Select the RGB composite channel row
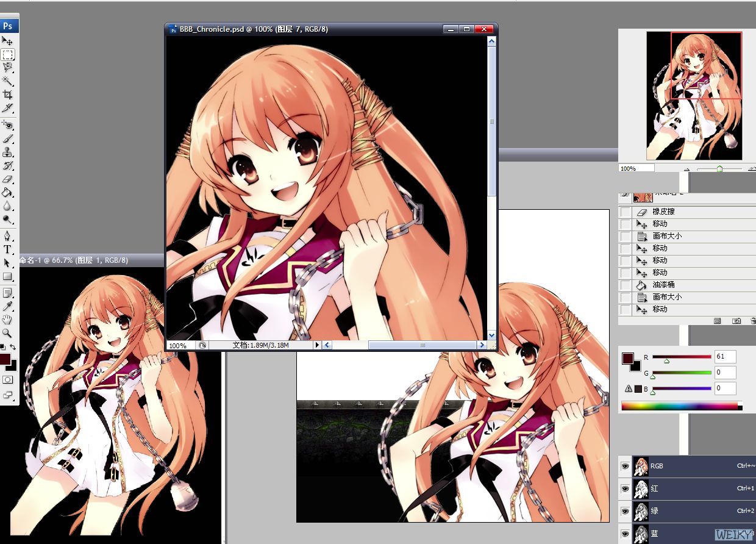Image resolution: width=756 pixels, height=544 pixels. click(694, 467)
